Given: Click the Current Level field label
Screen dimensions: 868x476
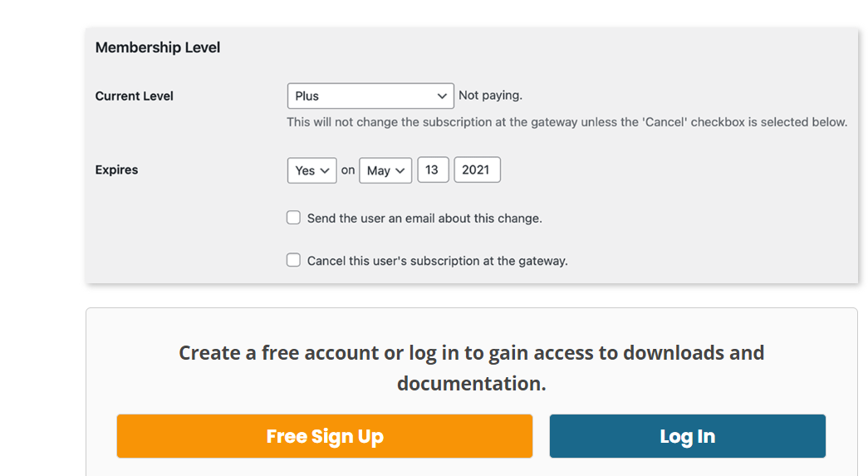Looking at the screenshot, I should point(135,96).
